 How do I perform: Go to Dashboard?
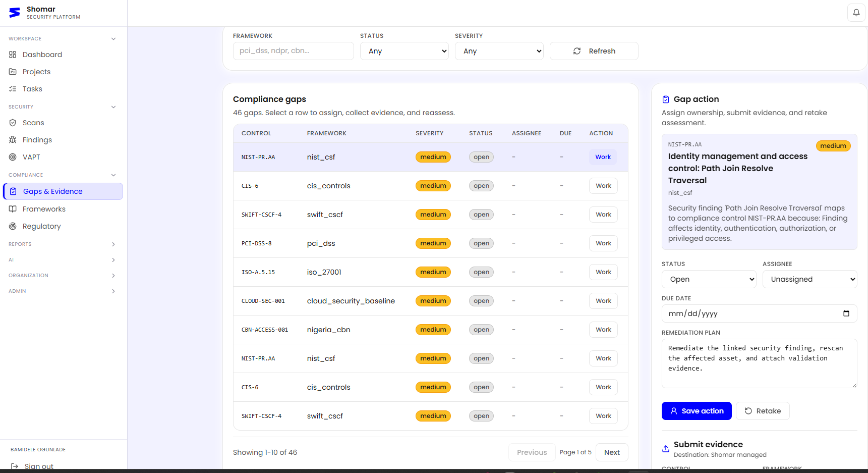click(x=63, y=55)
